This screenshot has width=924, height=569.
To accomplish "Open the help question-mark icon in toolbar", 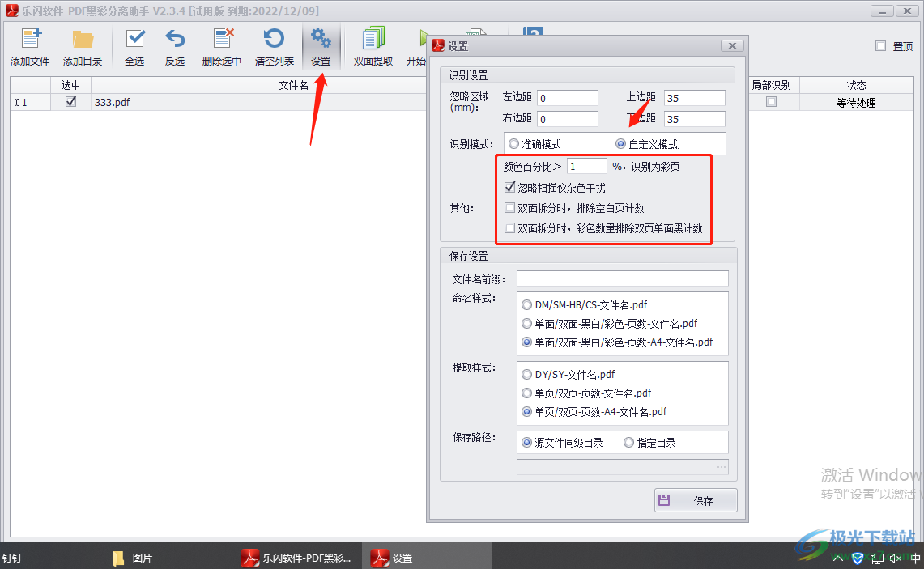I will coord(533,31).
